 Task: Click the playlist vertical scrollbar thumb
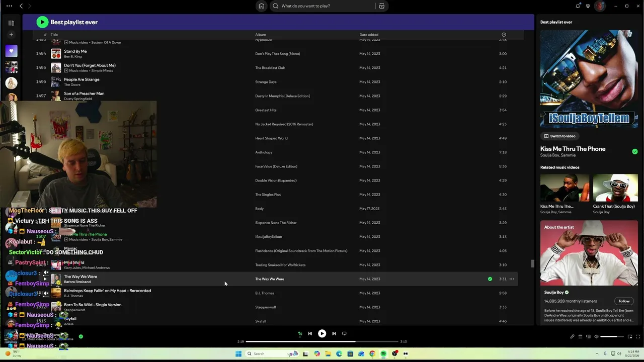(x=532, y=263)
